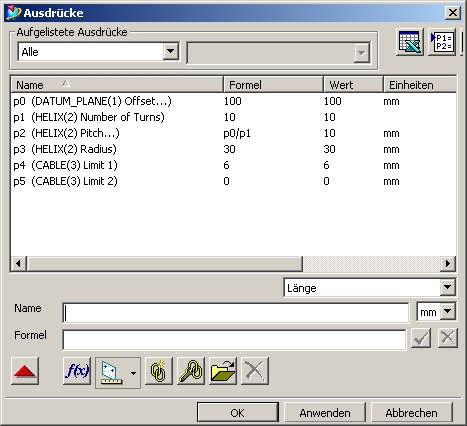467x426 pixels.
Task: Open the spreadsheet edit icon
Action: 410,42
